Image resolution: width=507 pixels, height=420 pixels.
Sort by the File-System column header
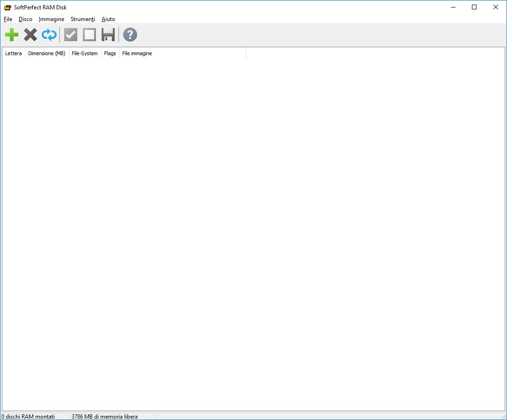pos(85,53)
